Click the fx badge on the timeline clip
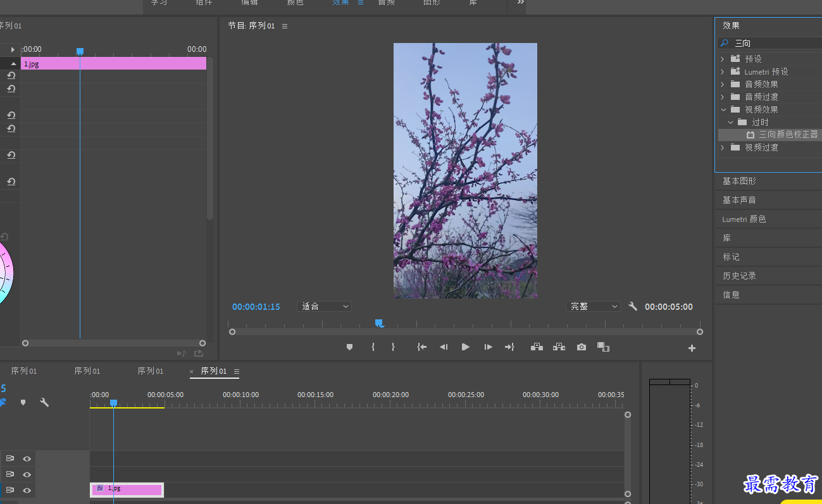822x504 pixels. [x=100, y=488]
